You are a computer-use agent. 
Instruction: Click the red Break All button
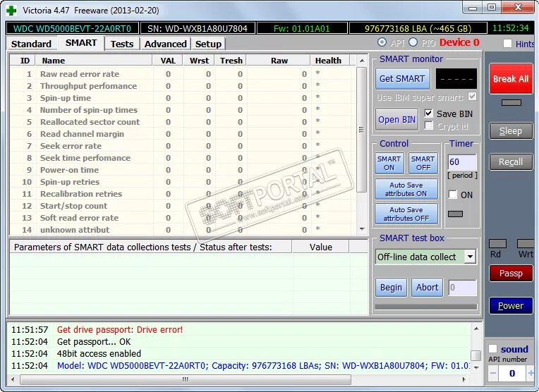tap(511, 79)
